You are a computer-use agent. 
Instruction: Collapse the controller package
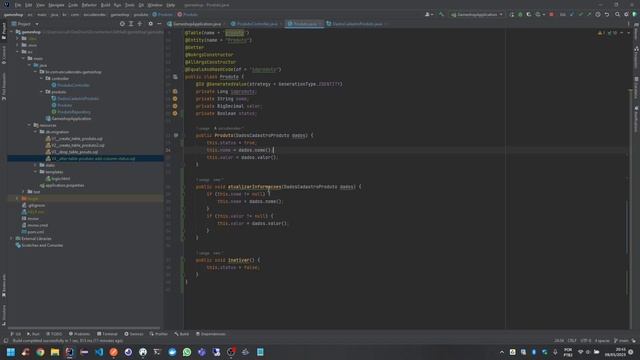click(42, 78)
